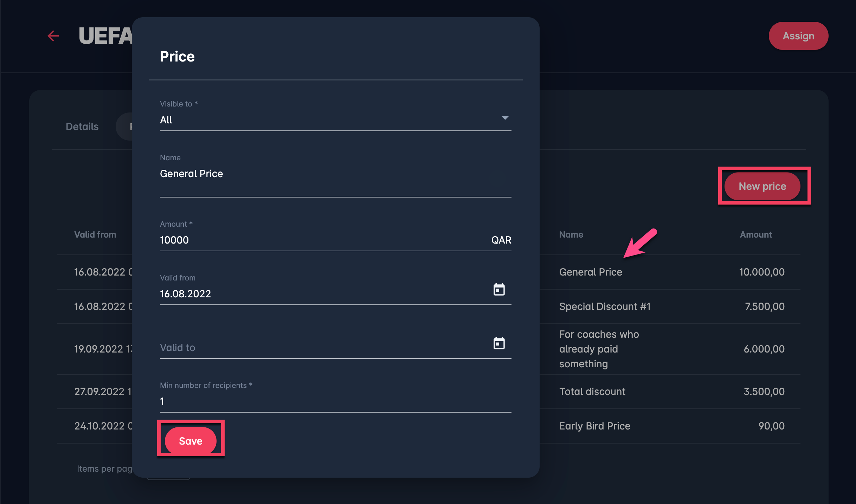Click the Valid from column header
The height and width of the screenshot is (504, 856).
pos(95,235)
